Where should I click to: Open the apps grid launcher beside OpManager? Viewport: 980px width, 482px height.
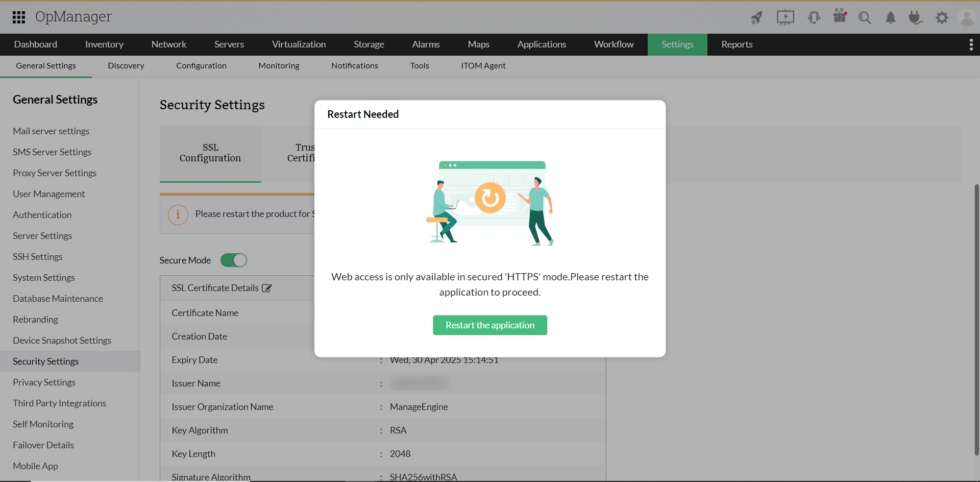click(18, 17)
